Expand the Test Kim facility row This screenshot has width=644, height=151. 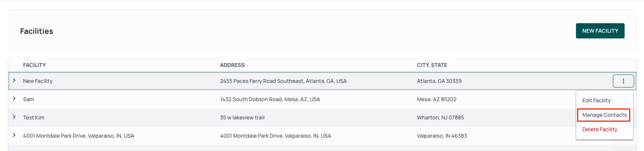(14, 117)
